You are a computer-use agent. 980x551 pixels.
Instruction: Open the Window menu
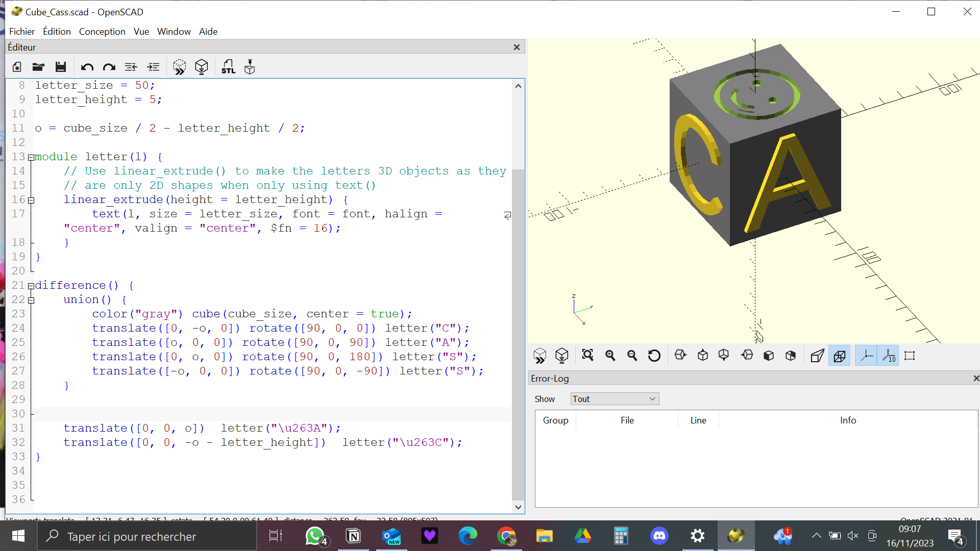(174, 32)
